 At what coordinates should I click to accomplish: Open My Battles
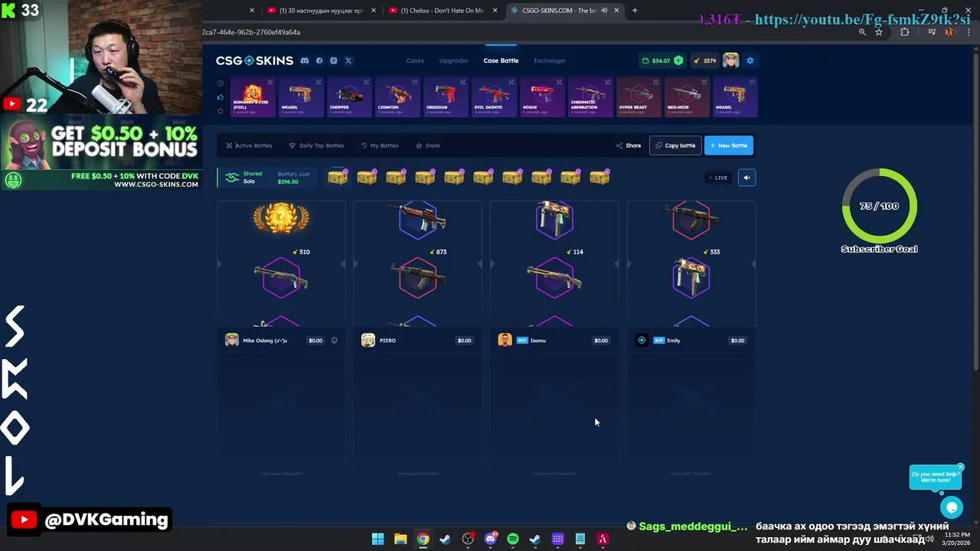(x=380, y=145)
